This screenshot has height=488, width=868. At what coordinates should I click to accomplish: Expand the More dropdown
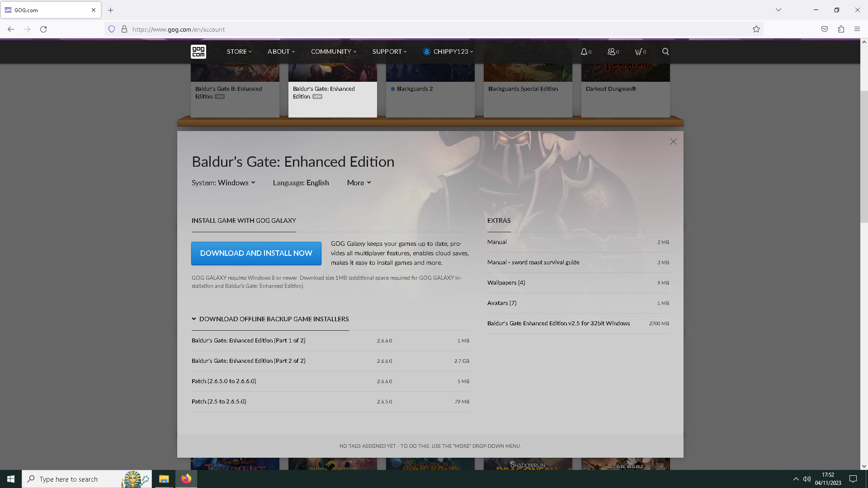359,183
